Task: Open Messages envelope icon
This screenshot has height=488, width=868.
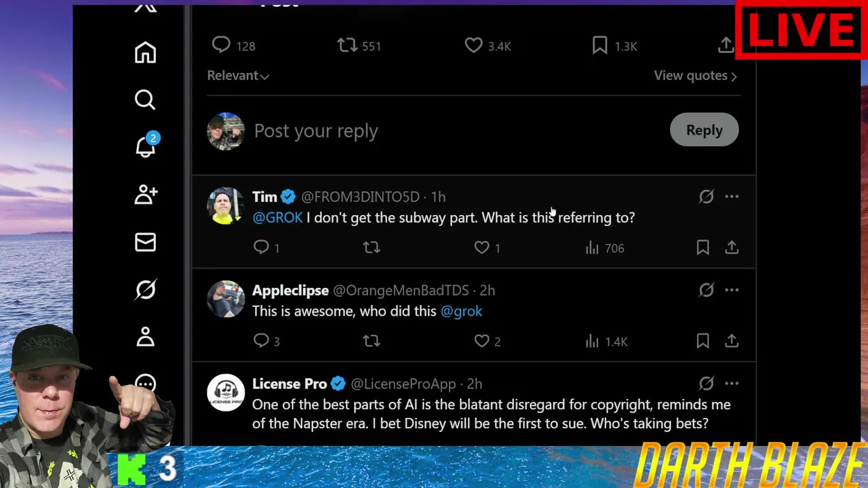Action: point(145,243)
